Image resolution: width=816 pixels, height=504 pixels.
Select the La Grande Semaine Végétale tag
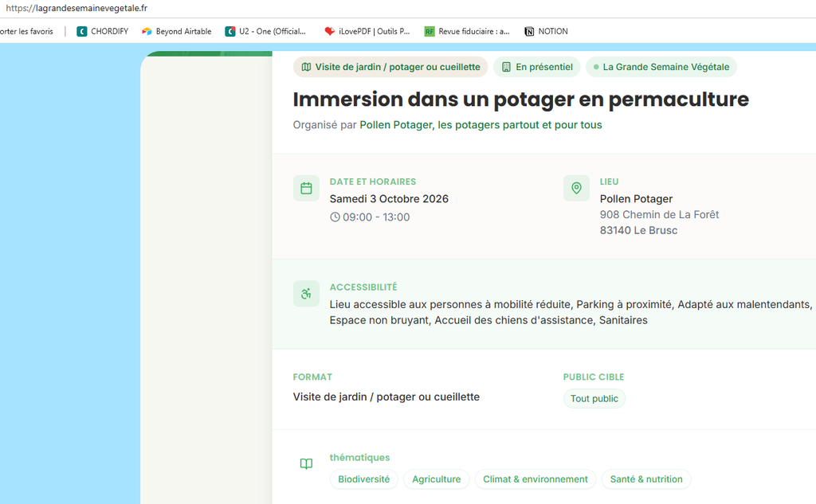tap(661, 67)
